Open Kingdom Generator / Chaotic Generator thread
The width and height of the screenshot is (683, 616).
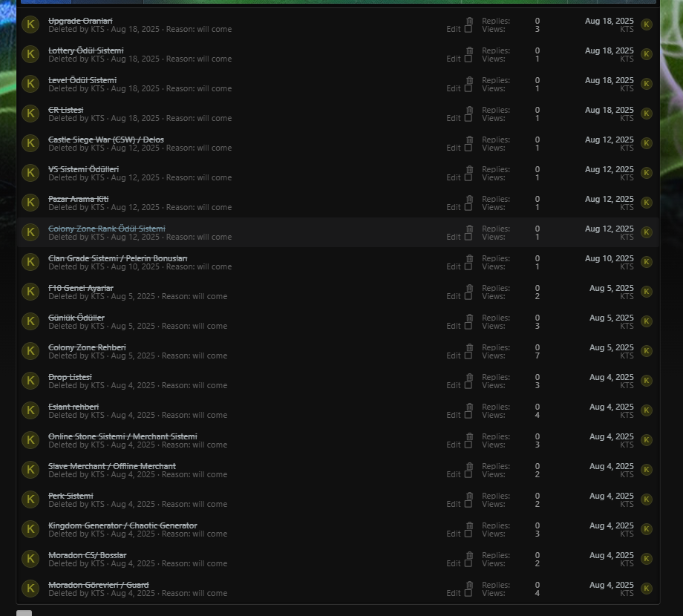(122, 525)
